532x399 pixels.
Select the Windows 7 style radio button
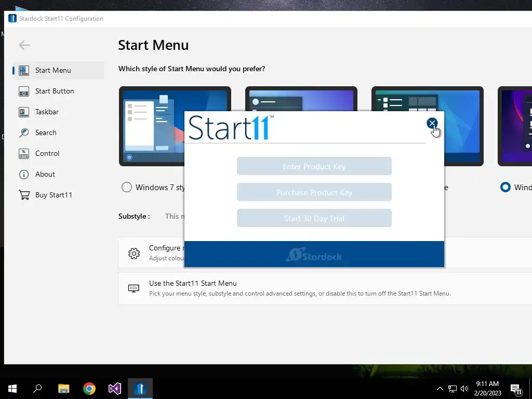[x=127, y=187]
